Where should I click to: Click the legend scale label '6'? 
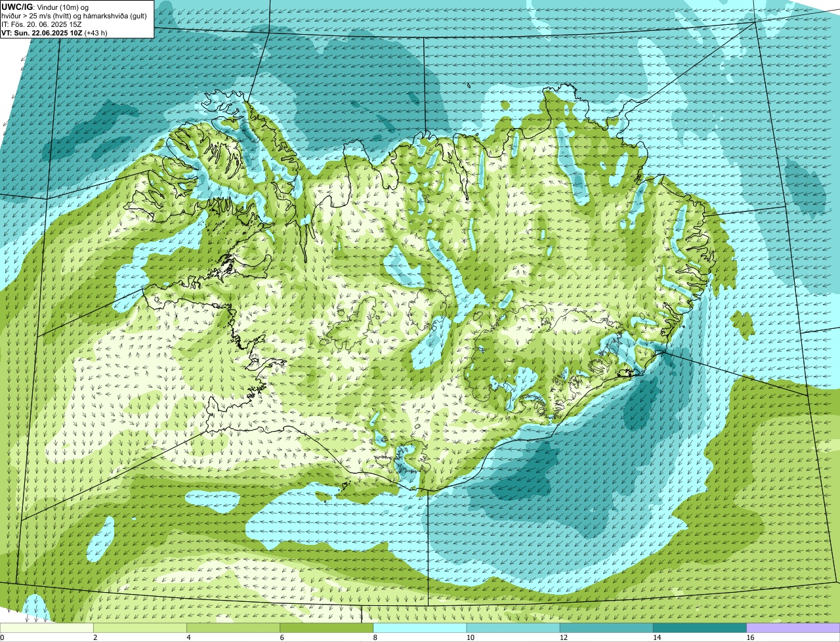click(x=282, y=637)
